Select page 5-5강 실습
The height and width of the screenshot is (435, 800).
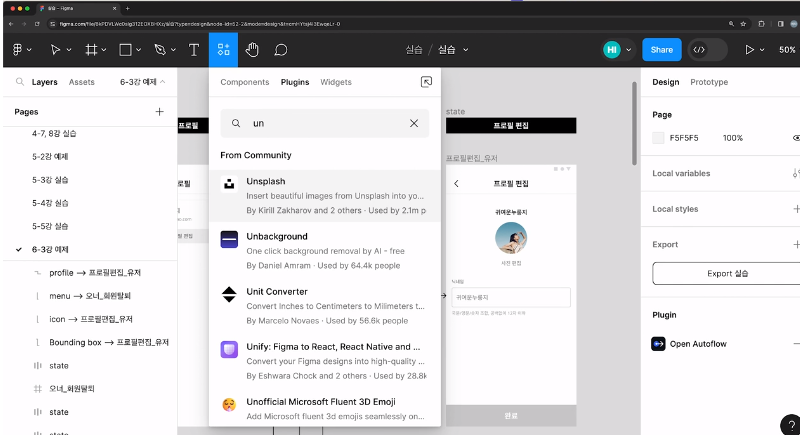coord(50,226)
